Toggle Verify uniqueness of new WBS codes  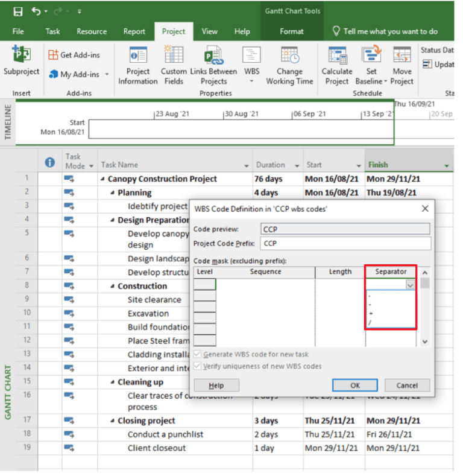click(x=198, y=366)
